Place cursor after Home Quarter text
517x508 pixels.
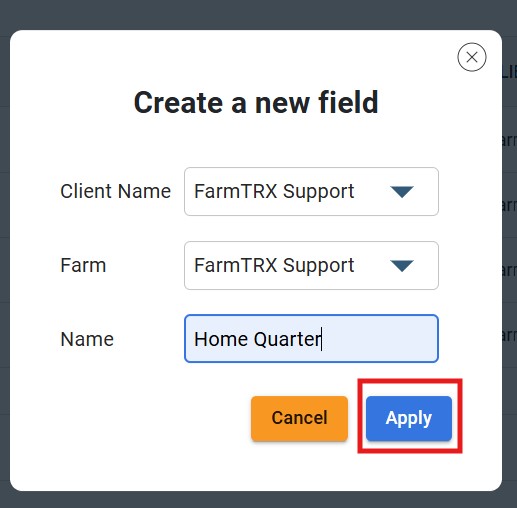point(321,339)
